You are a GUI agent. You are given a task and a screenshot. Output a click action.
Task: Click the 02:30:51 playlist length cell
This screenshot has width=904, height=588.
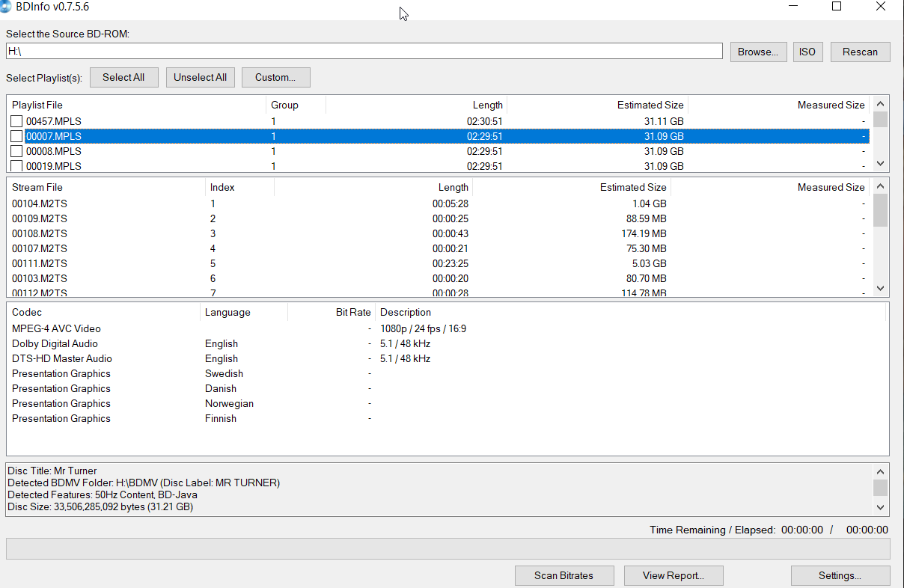[x=485, y=121]
